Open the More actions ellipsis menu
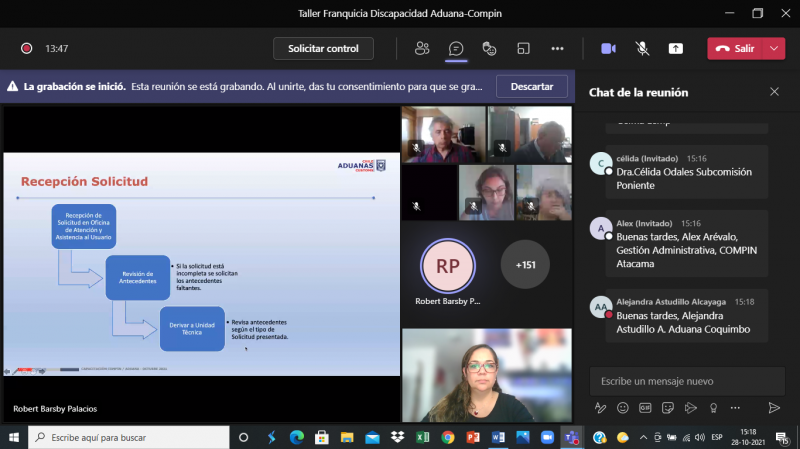This screenshot has width=800, height=449. 557,48
